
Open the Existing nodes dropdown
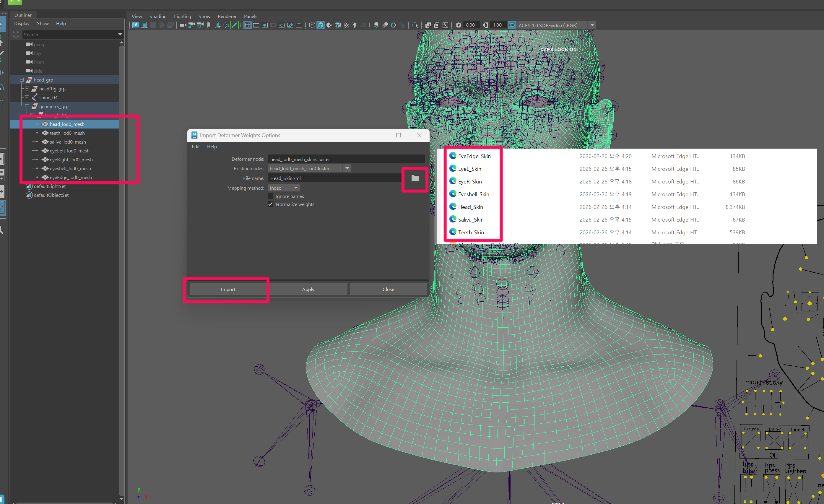[x=347, y=168]
